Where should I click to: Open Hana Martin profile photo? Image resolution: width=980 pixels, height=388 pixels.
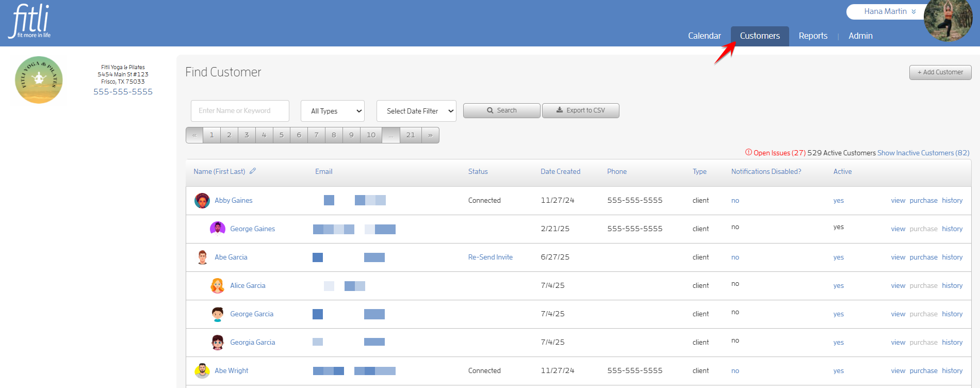click(948, 20)
